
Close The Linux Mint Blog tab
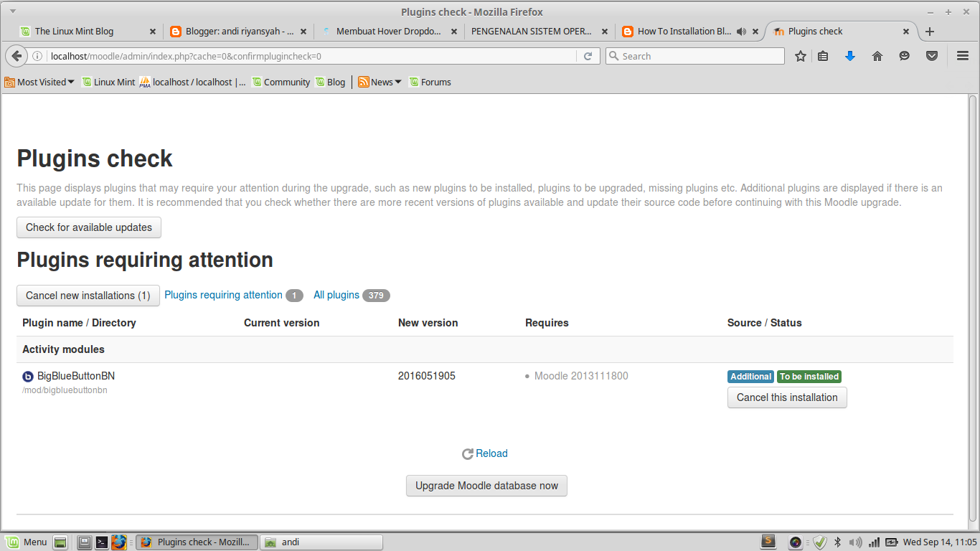tap(153, 32)
